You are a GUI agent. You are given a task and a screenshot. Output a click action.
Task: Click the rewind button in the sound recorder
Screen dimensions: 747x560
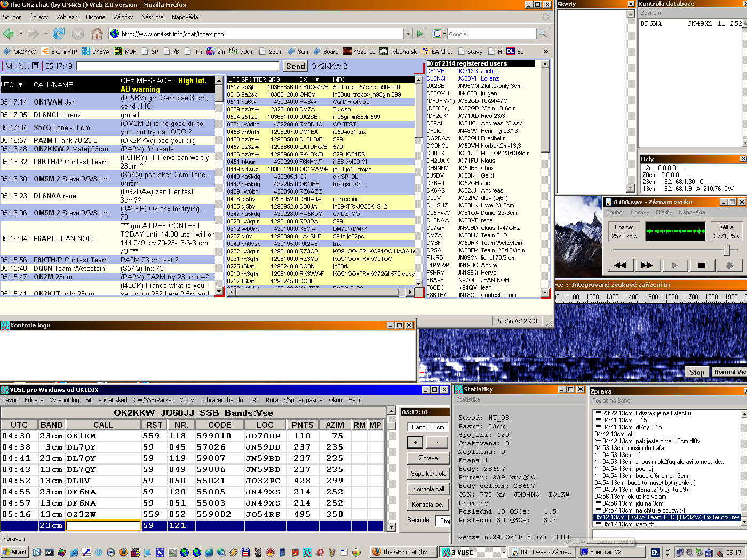click(620, 265)
